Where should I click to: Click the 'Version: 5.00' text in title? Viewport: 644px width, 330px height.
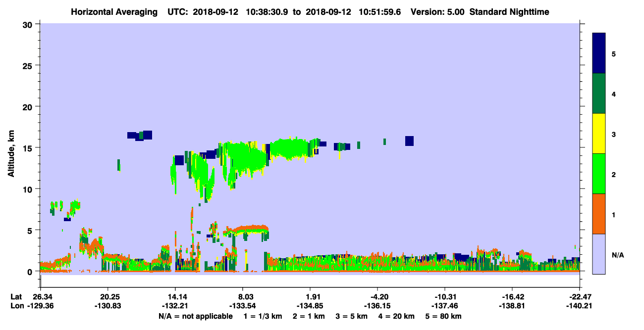(x=438, y=12)
